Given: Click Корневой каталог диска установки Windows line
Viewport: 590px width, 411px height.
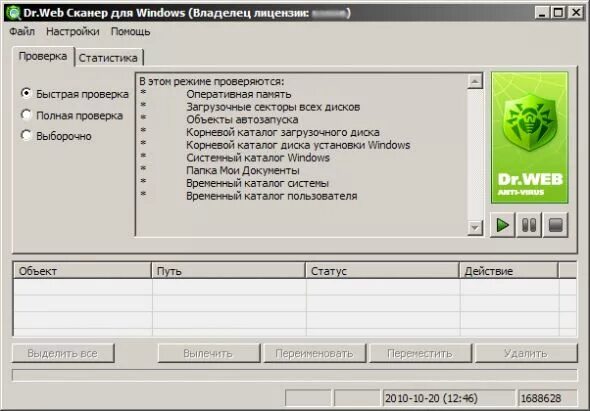Looking at the screenshot, I should tap(298, 145).
